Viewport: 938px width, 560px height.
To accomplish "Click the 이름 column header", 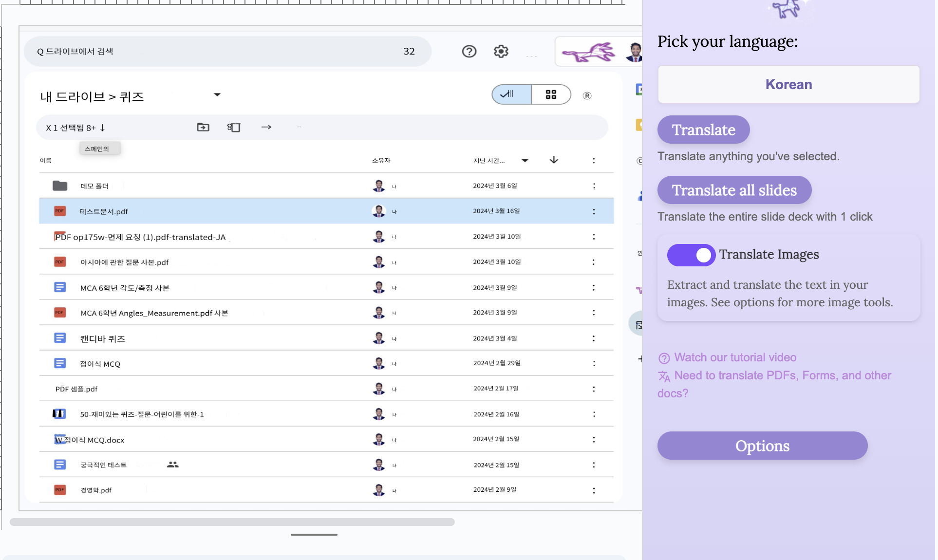I will (x=45, y=160).
